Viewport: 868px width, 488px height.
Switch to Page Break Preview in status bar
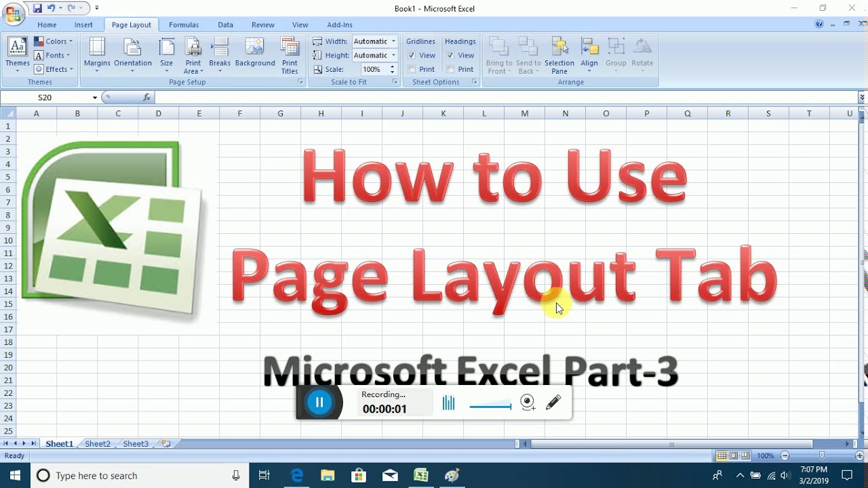click(746, 456)
